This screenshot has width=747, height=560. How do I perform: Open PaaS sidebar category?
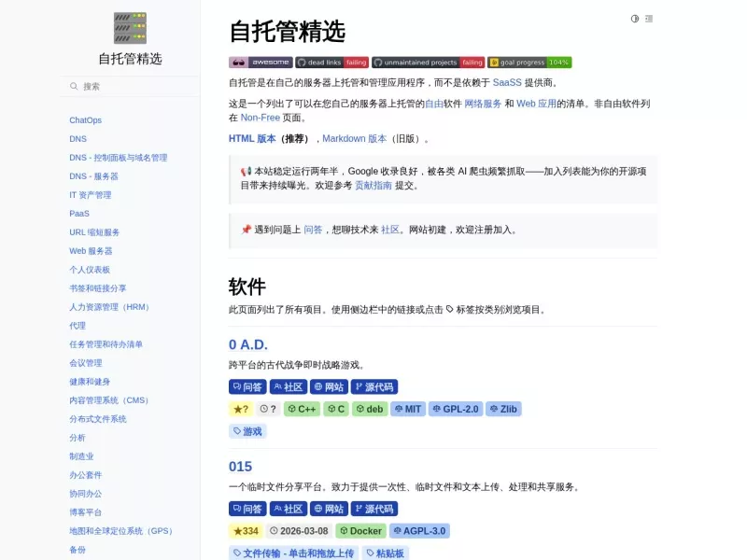point(79,214)
